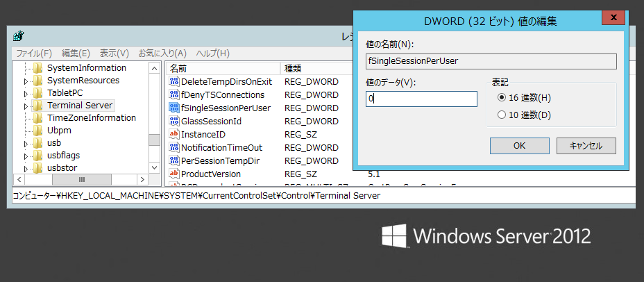Expand the SystemResources tree node
The width and height of the screenshot is (644, 282).
tap(26, 81)
